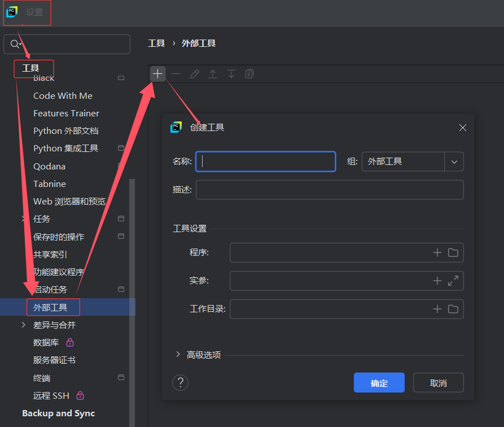Click the help question-mark icon in the dialog
Screen dimensions: 504x427
click(180, 382)
